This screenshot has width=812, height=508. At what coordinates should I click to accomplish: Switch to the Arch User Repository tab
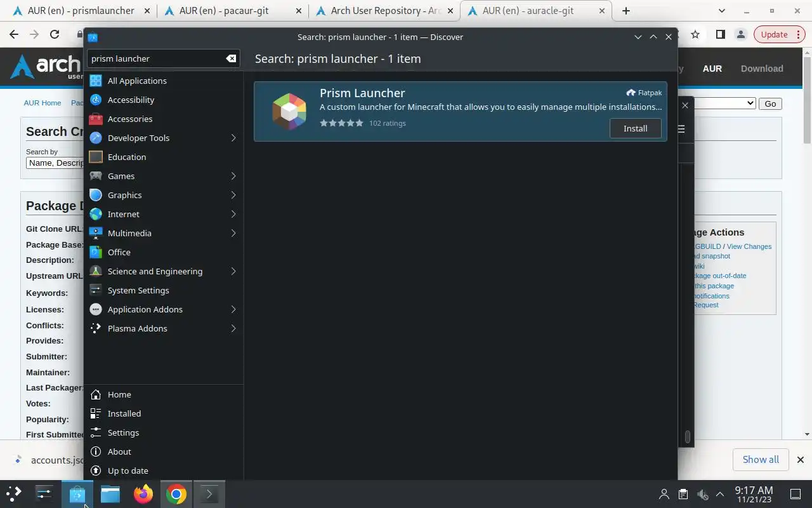(x=384, y=11)
